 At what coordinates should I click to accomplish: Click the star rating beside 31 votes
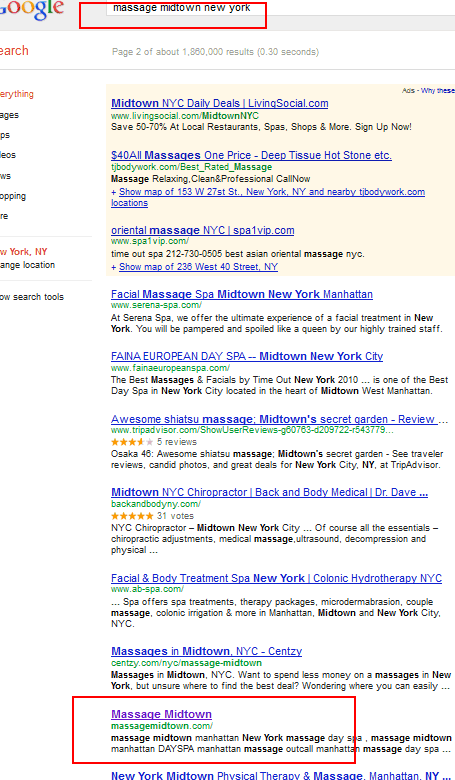pos(132,516)
